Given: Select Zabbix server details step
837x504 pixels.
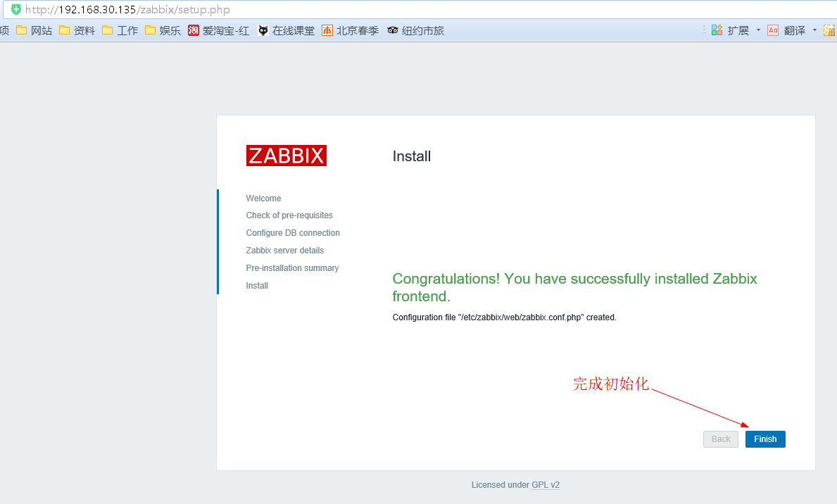Looking at the screenshot, I should tap(284, 251).
